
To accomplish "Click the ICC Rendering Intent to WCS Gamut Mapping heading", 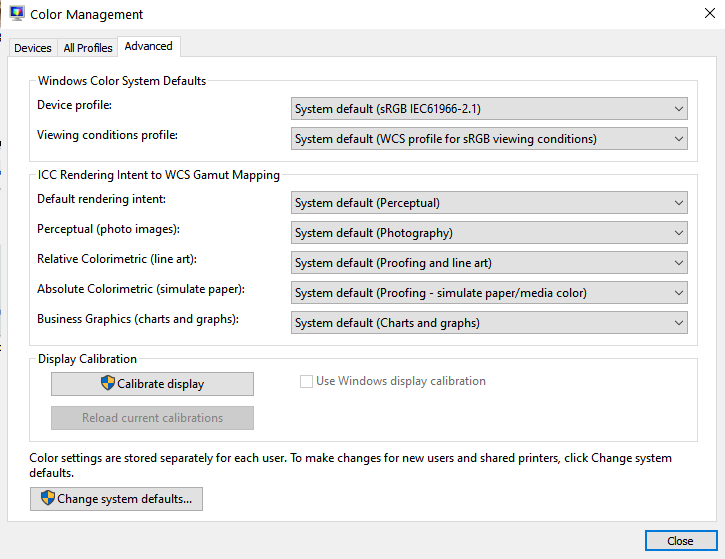I will [x=159, y=175].
